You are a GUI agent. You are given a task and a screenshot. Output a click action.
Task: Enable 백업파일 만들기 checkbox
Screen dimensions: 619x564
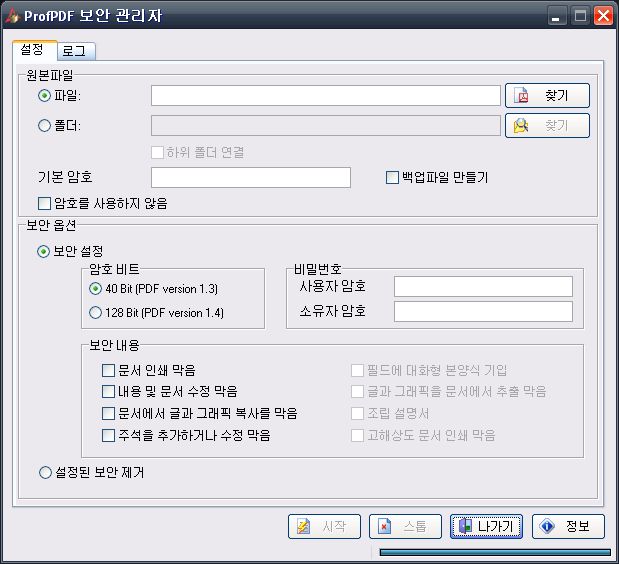[x=392, y=177]
